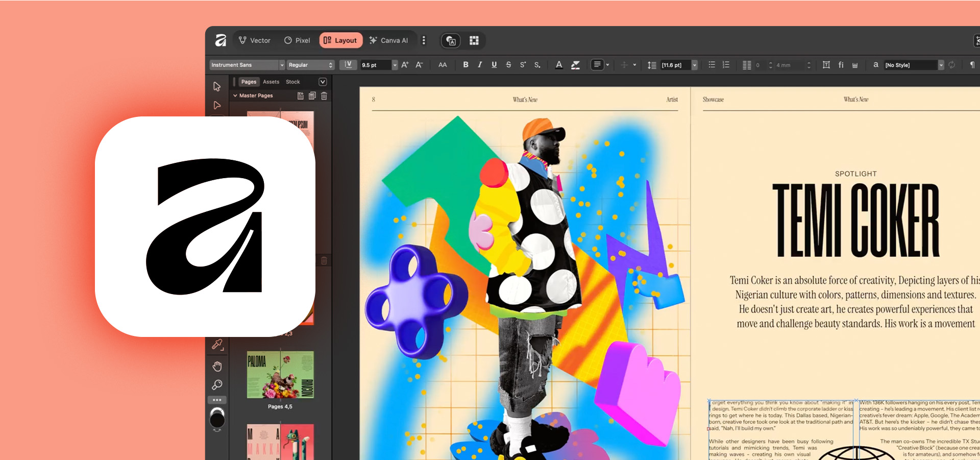Open the Pages panel tab
The image size is (980, 460).
[x=249, y=82]
